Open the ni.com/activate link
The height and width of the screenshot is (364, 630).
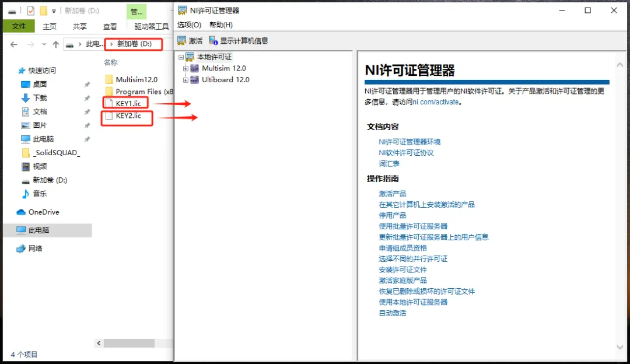coord(436,102)
